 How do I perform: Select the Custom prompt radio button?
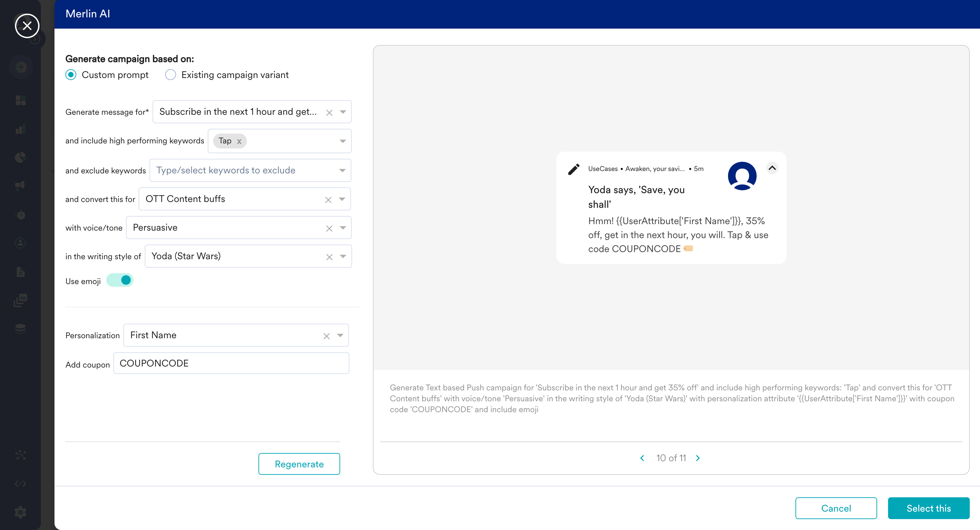coord(71,75)
